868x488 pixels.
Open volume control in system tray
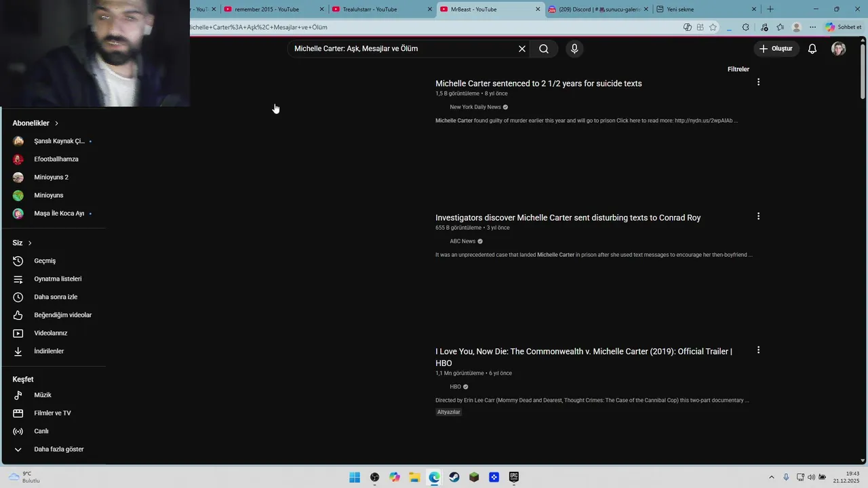tap(811, 477)
